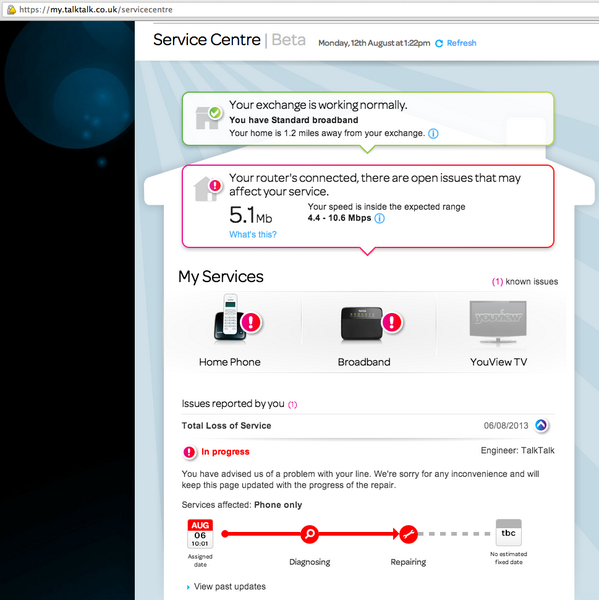Open info icon beside exchange distance

click(433, 134)
